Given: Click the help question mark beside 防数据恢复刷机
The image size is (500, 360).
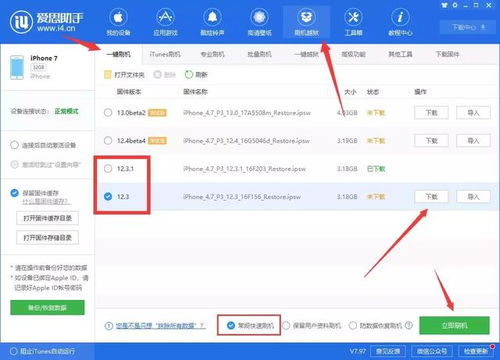Looking at the screenshot, I should (409, 325).
